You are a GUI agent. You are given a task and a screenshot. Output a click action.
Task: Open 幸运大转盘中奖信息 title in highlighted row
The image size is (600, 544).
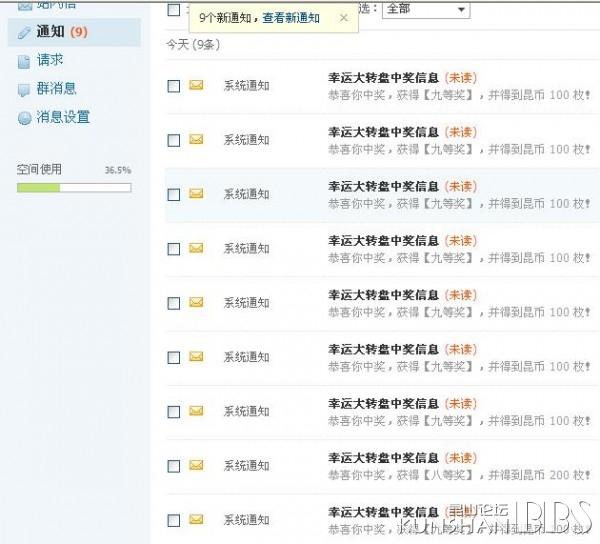383,187
